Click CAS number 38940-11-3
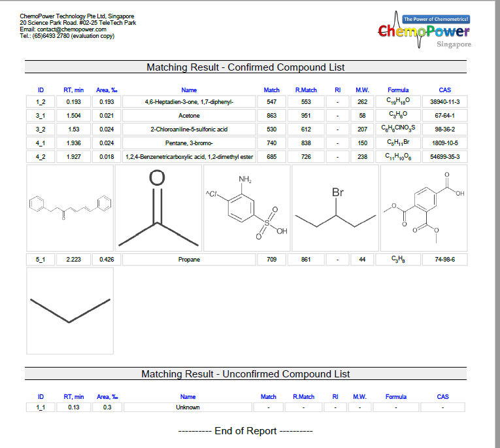This screenshot has width=500, height=448. 444,102
